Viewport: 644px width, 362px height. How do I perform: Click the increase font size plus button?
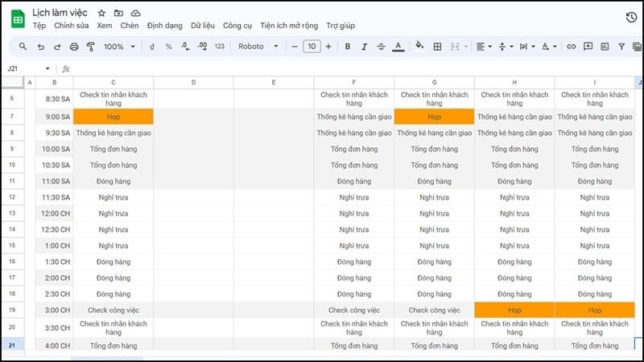[x=328, y=47]
